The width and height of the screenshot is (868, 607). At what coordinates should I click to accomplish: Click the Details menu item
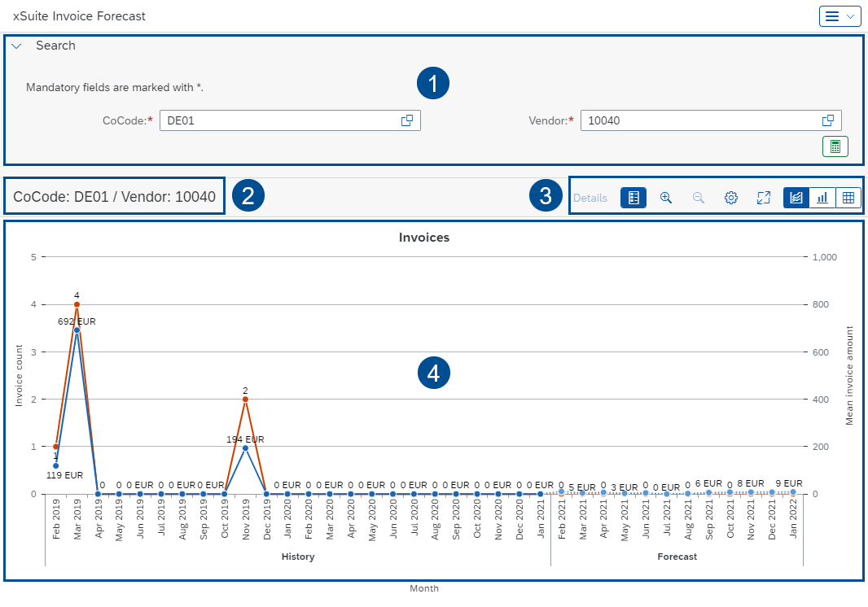pyautogui.click(x=590, y=197)
